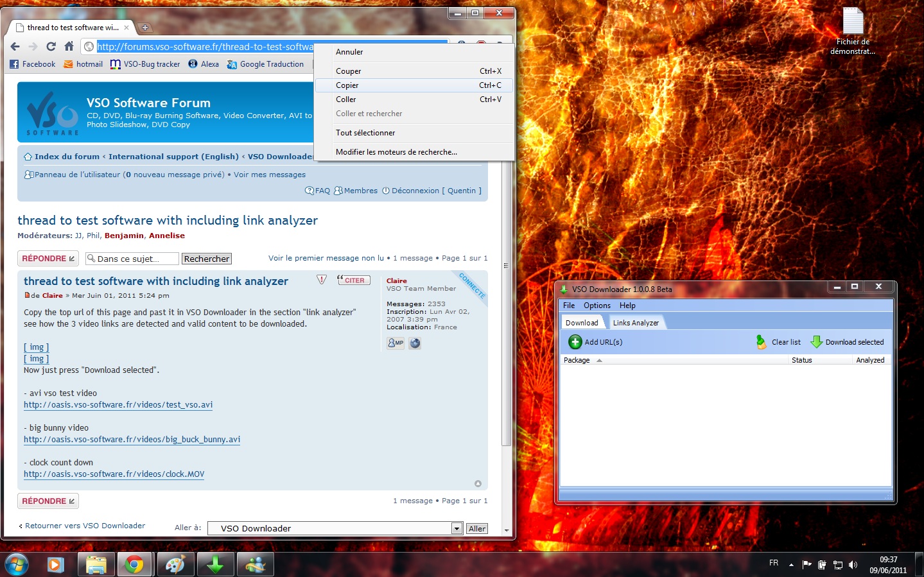
Task: Click the Add URL(s) button in VSO Downloader
Action: click(596, 342)
